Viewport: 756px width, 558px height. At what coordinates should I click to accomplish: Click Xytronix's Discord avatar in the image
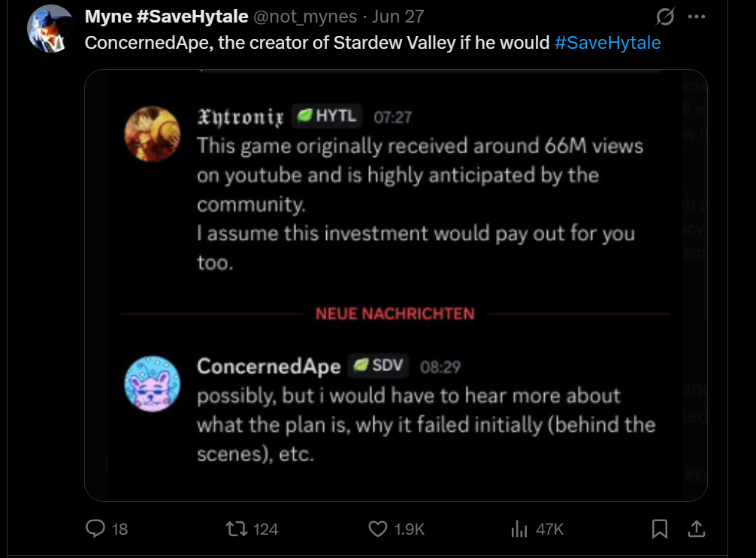[153, 134]
